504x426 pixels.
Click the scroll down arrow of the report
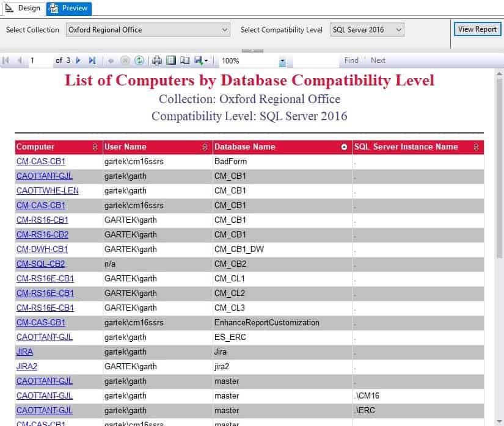point(499,421)
